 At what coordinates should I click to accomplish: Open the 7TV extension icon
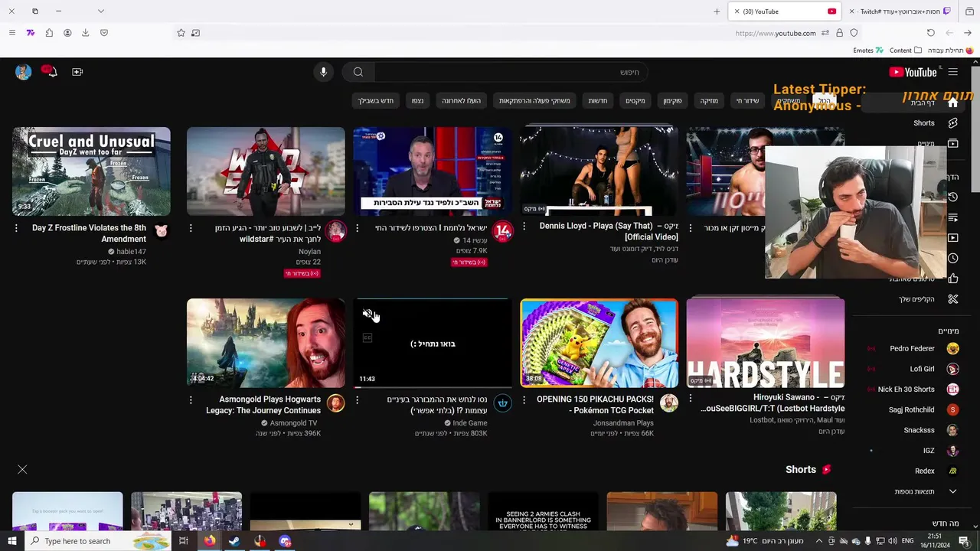31,33
